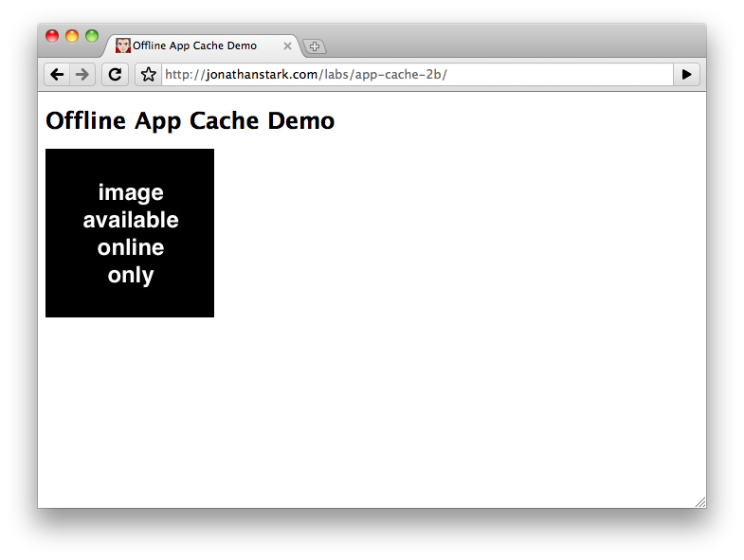Click the Offline App Cache Demo heading
Viewport: 744px width, 560px height.
pyautogui.click(x=190, y=121)
